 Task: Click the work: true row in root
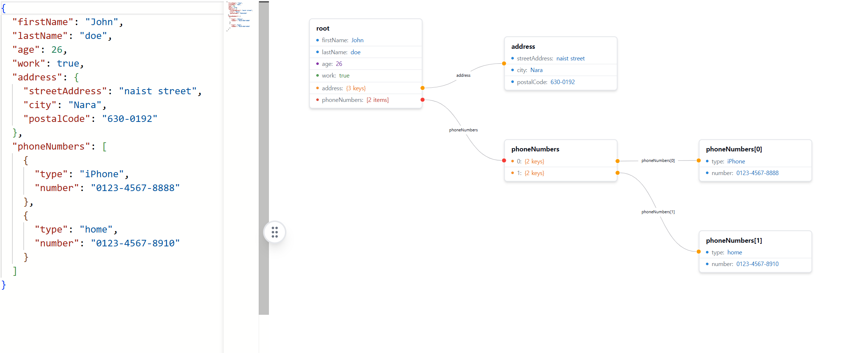[x=366, y=76]
